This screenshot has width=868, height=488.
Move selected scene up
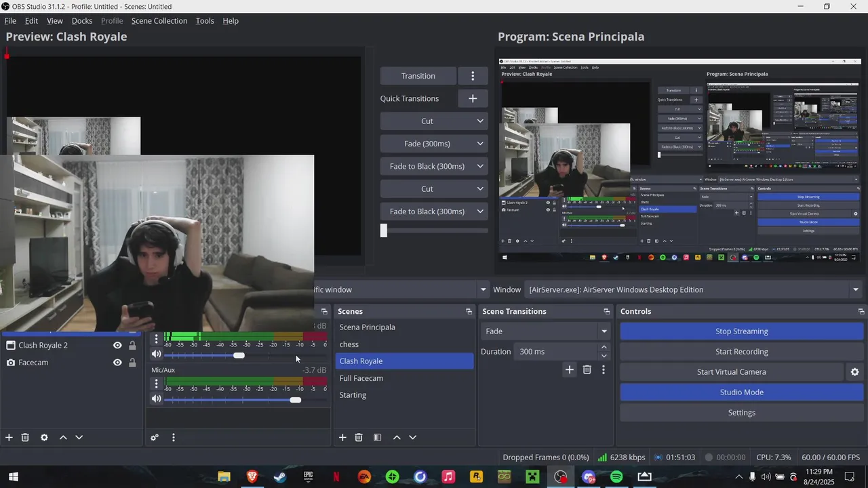[x=397, y=437]
